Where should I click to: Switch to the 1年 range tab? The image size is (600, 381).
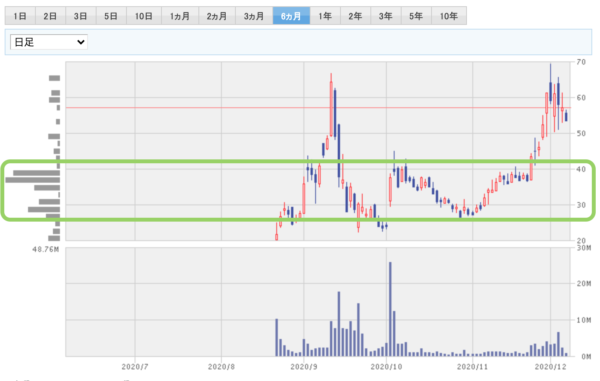pos(325,16)
